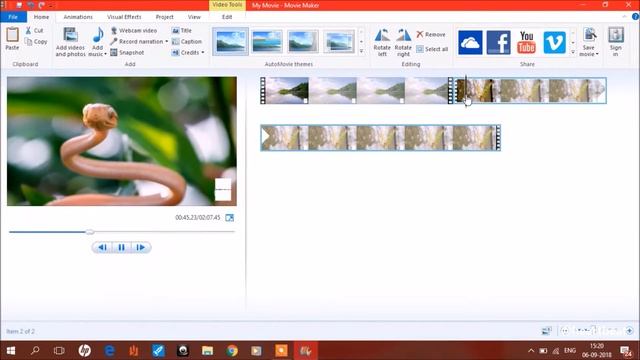Screen dimensions: 640x360
Task: Add a Caption to the clip
Action: click(187, 42)
